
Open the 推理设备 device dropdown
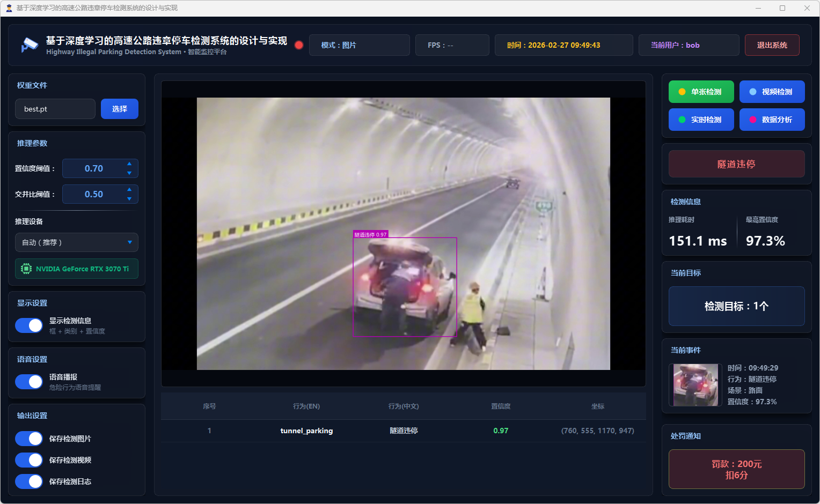click(x=77, y=242)
